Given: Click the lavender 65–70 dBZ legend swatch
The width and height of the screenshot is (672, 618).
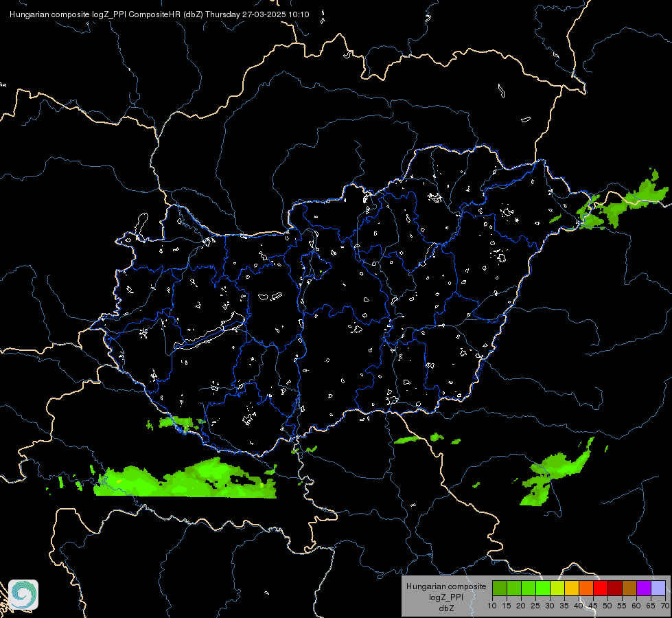Looking at the screenshot, I should pos(658,588).
